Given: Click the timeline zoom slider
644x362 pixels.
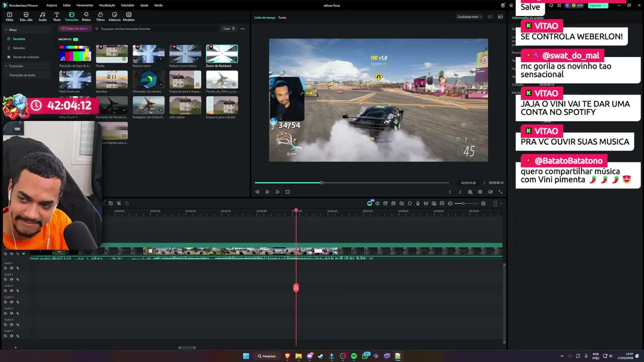Looking at the screenshot, I should pos(467,203).
